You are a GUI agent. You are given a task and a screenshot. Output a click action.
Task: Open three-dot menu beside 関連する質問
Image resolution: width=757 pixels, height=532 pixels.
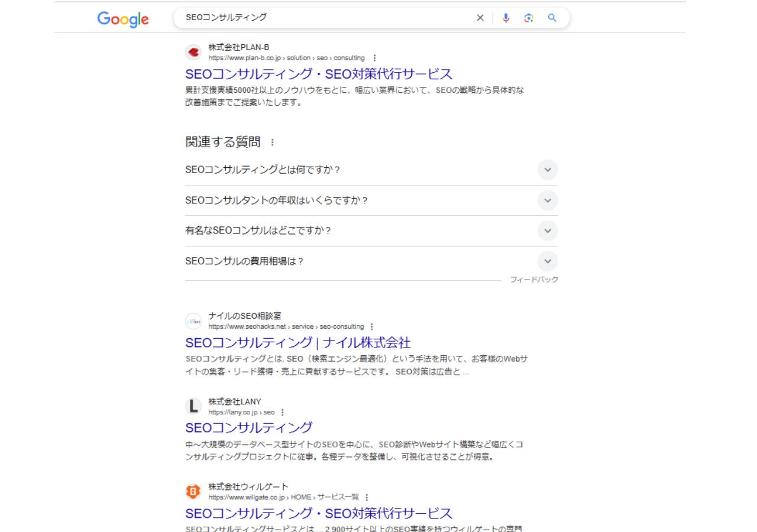coord(272,142)
